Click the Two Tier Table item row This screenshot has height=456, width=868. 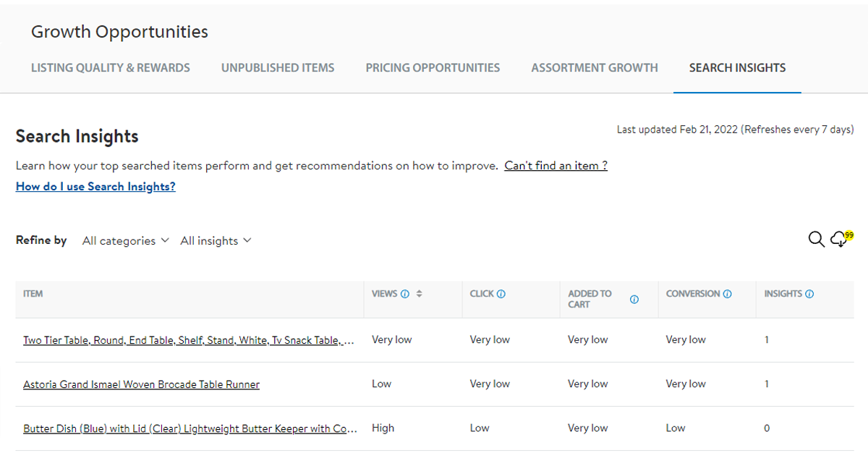(190, 339)
